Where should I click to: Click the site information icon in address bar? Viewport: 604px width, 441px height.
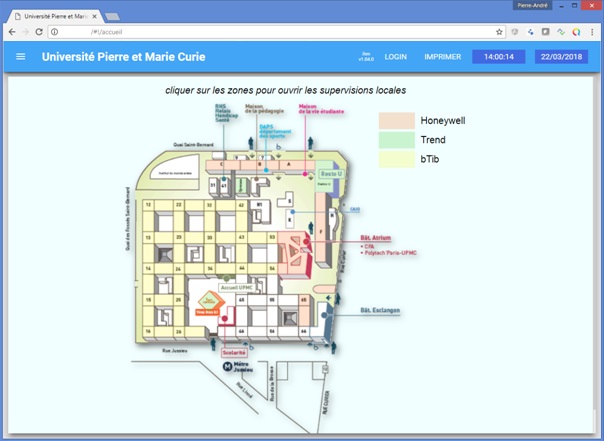55,32
